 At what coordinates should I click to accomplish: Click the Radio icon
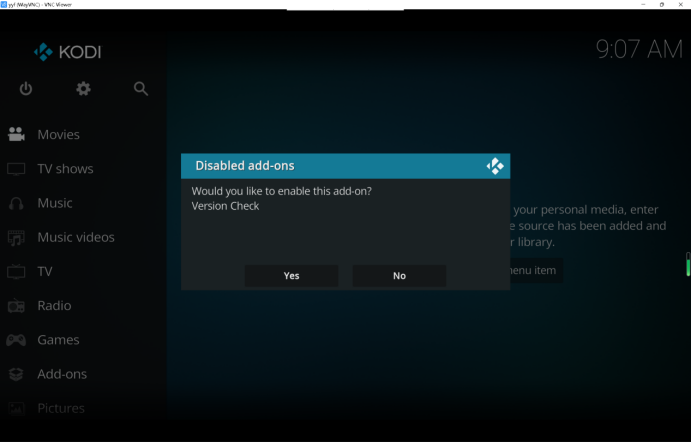coord(16,306)
